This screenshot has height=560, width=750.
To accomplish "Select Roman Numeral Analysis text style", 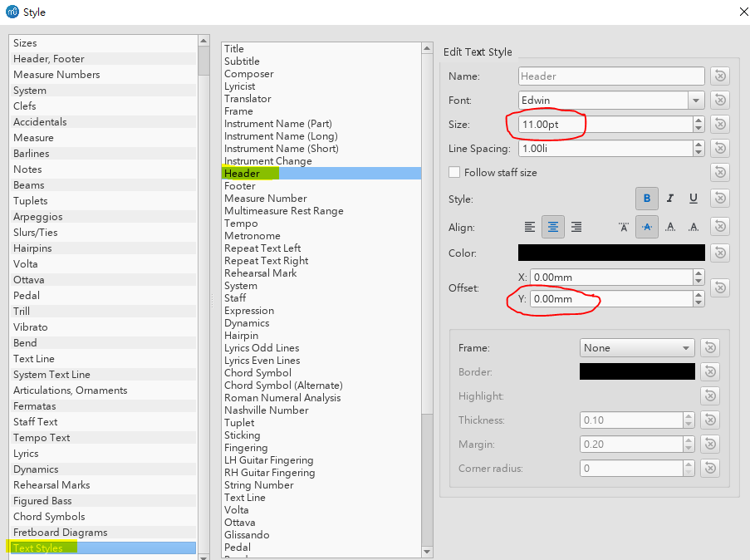I will pyautogui.click(x=321, y=398).
